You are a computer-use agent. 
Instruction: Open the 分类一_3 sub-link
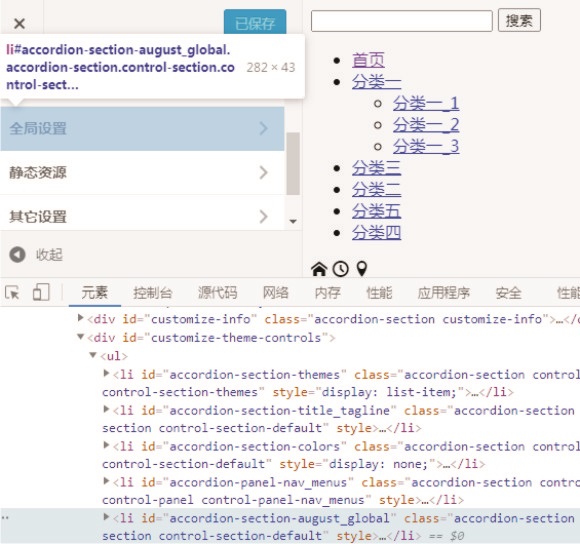tap(426, 146)
